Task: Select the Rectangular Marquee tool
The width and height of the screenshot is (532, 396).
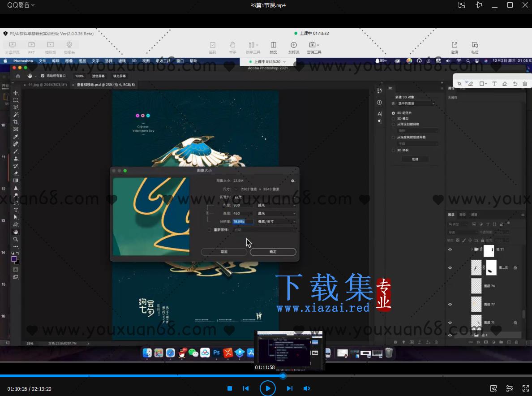Action: (16, 100)
